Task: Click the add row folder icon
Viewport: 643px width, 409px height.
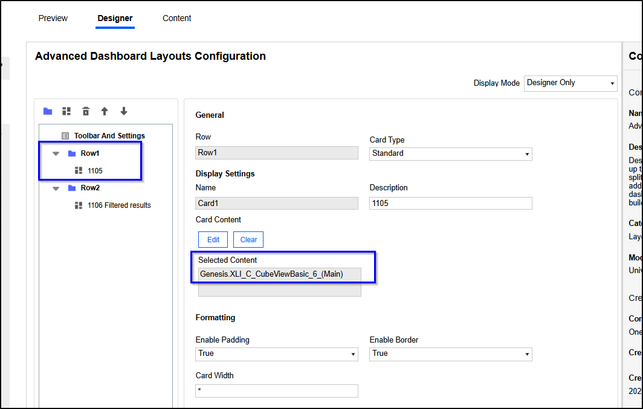Action: 48,111
